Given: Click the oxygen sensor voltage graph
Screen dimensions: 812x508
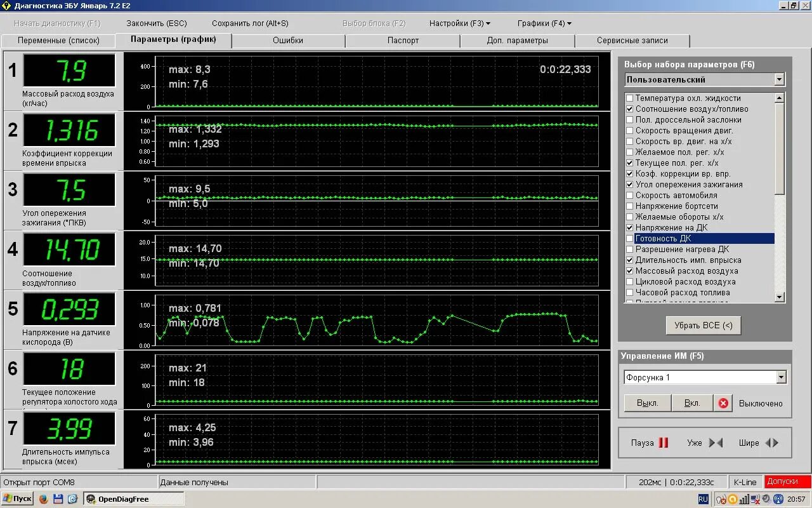Looking at the screenshot, I should click(377, 321).
